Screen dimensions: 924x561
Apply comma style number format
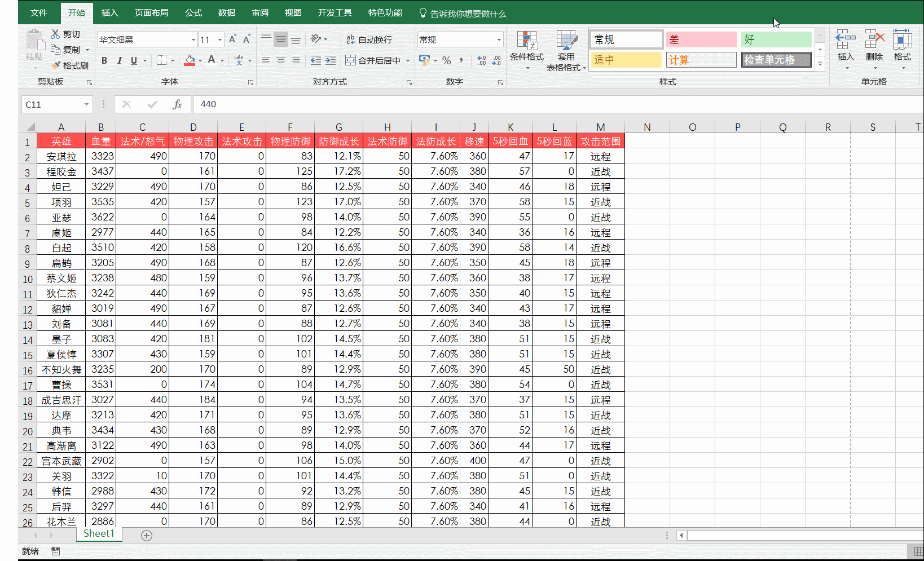(461, 60)
